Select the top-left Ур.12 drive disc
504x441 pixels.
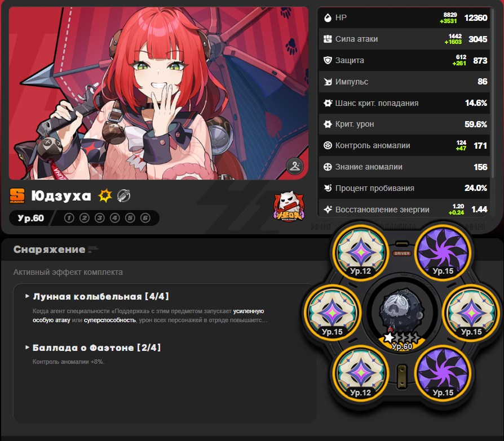[361, 253]
